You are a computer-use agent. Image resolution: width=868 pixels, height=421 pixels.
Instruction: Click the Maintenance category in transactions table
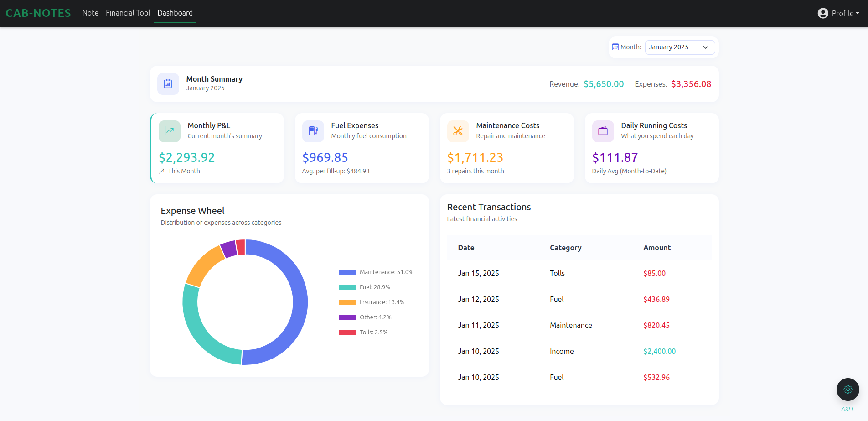click(x=571, y=325)
